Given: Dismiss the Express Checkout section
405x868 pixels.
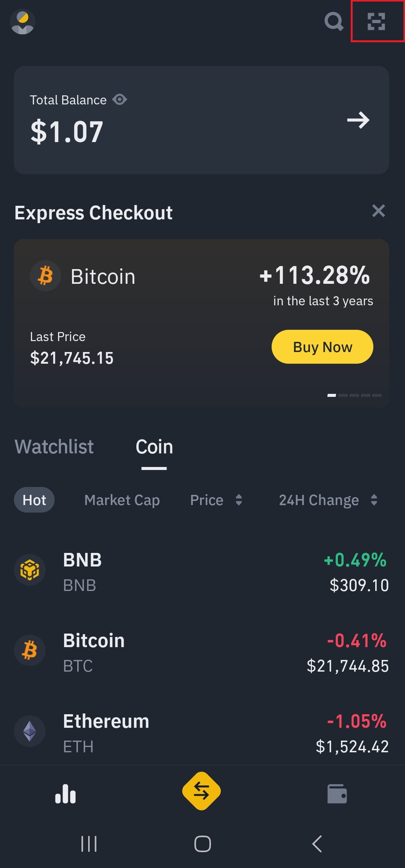Looking at the screenshot, I should pos(378,211).
